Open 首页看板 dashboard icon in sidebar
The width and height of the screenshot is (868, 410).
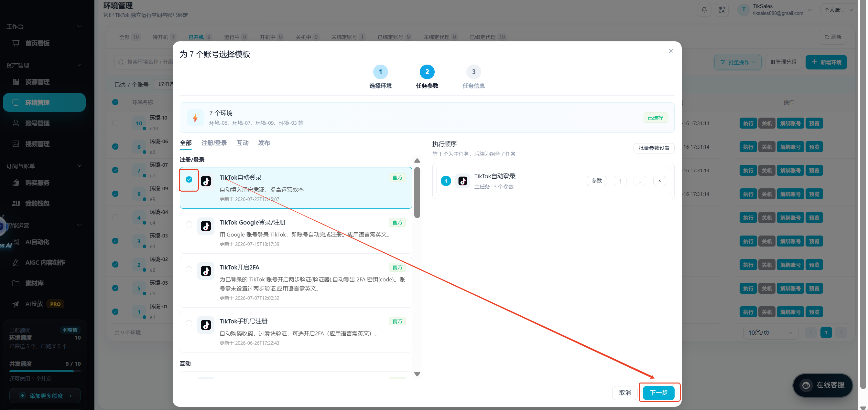click(x=16, y=43)
